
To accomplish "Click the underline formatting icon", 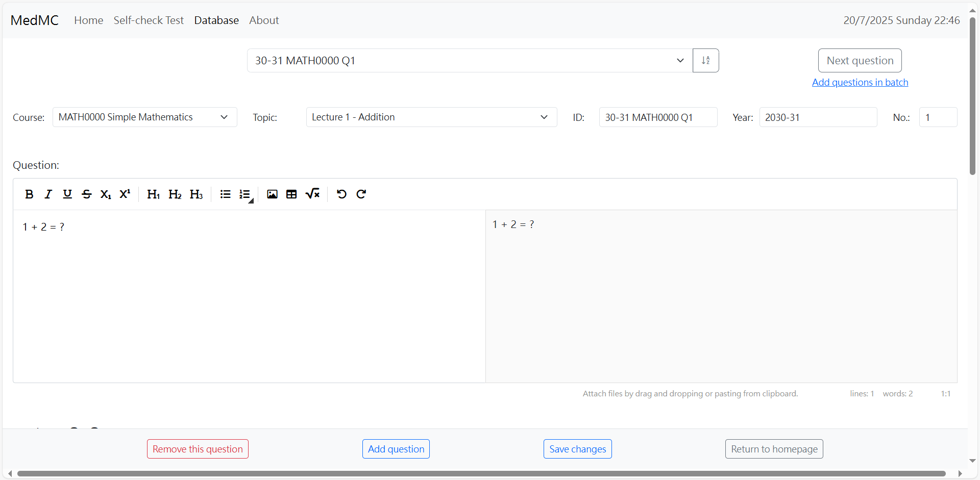I will [x=67, y=194].
